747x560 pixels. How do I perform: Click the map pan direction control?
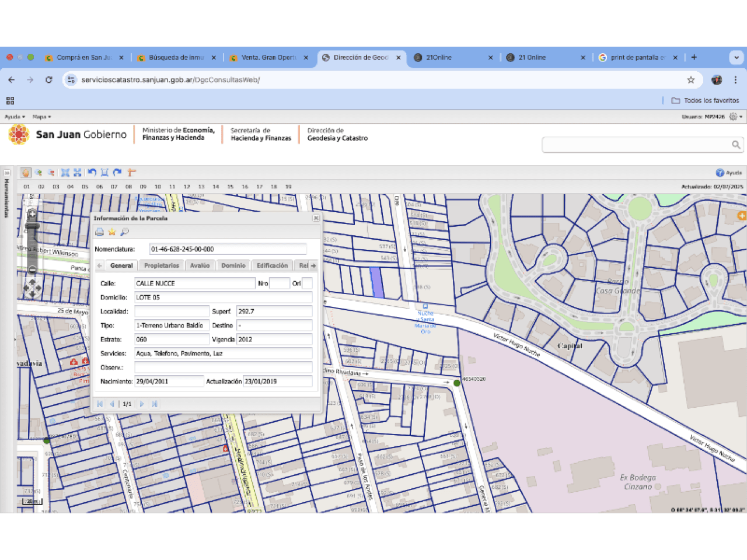click(x=32, y=287)
